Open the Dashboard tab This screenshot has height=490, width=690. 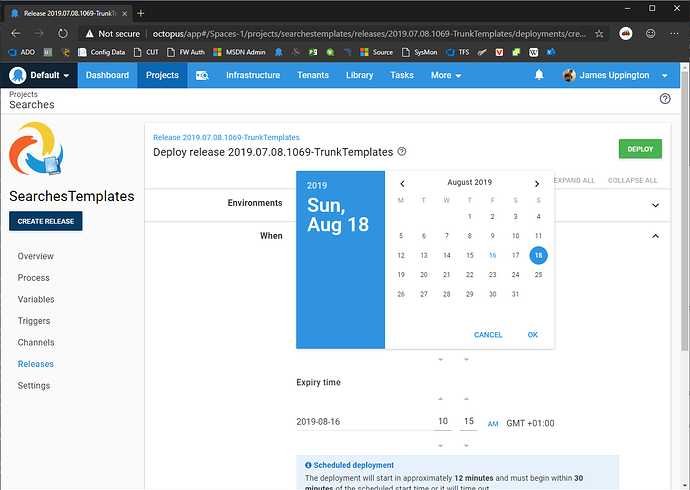(107, 75)
